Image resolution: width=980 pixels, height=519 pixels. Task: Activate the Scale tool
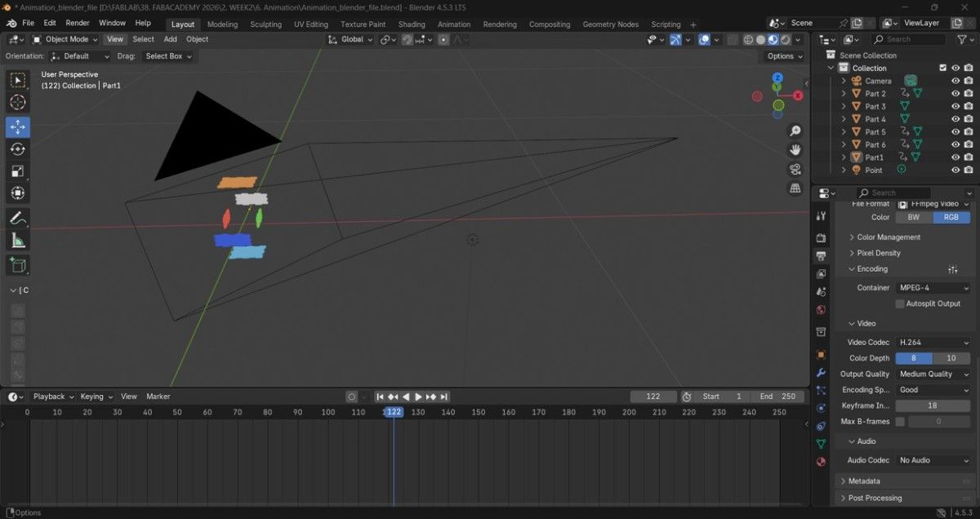click(x=18, y=171)
